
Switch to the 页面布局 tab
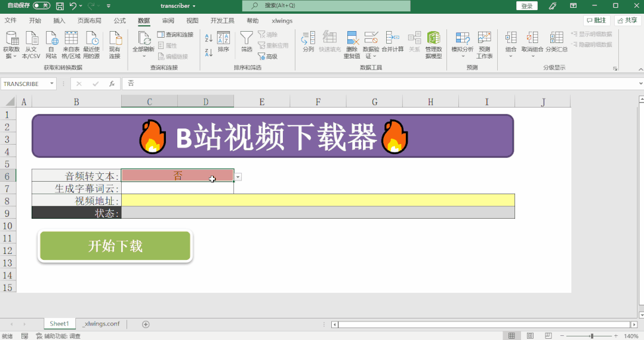(89, 20)
